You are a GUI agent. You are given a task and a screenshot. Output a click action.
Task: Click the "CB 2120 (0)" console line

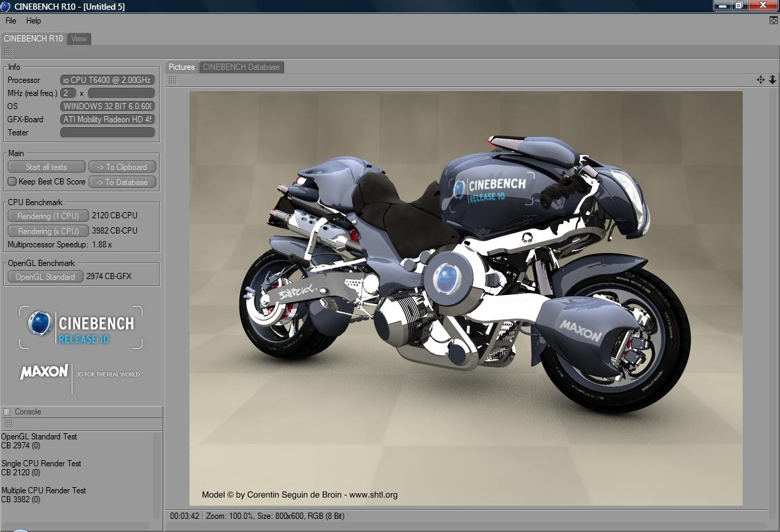pyautogui.click(x=20, y=473)
